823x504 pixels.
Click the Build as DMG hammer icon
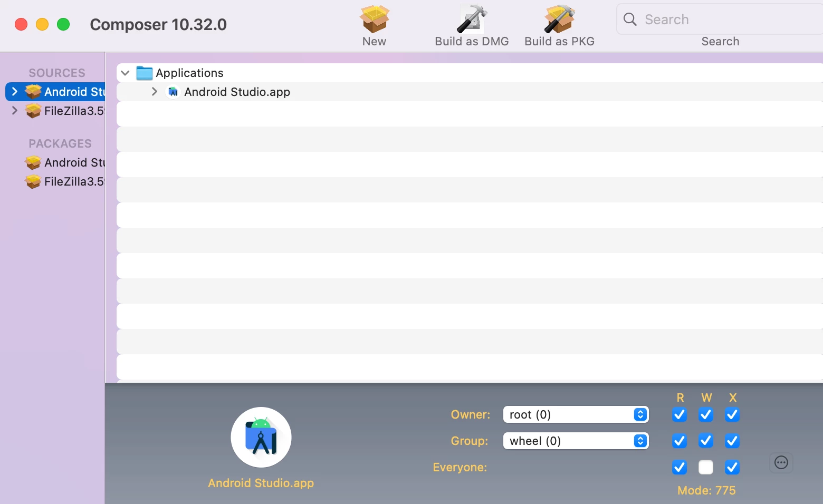[472, 19]
